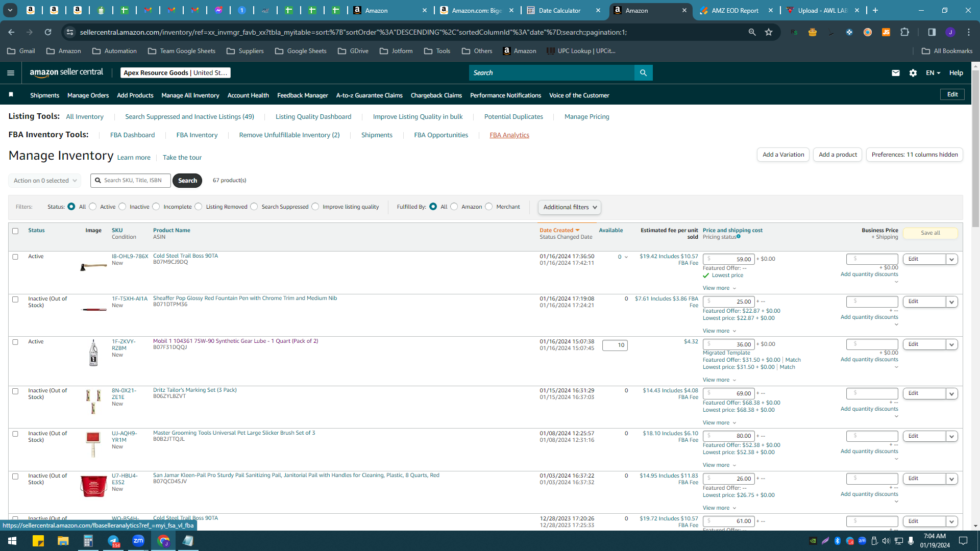The height and width of the screenshot is (551, 980).
Task: Open Preferences: 11 columns hidden
Action: pyautogui.click(x=915, y=155)
